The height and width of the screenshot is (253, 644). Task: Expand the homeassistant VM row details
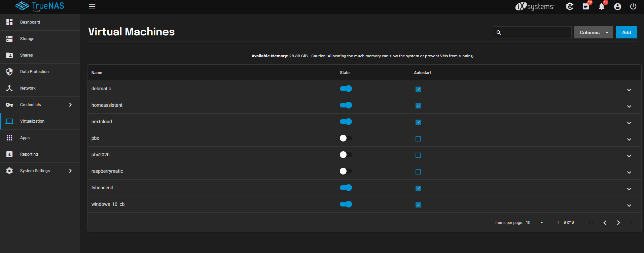click(x=629, y=106)
